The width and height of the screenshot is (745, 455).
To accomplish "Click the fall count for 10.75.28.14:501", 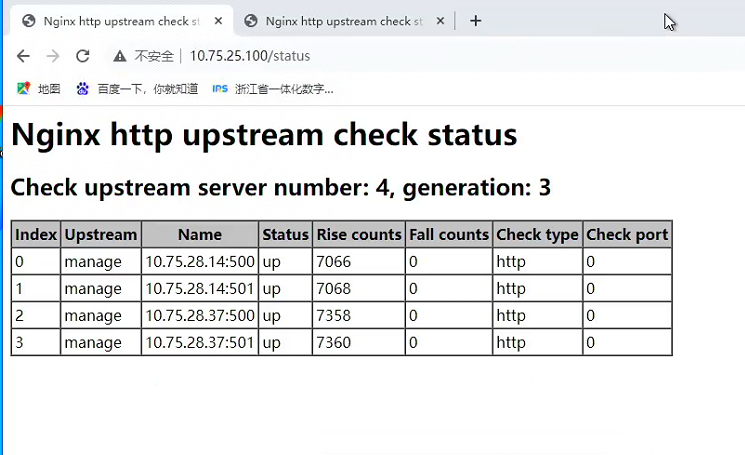I will click(449, 288).
